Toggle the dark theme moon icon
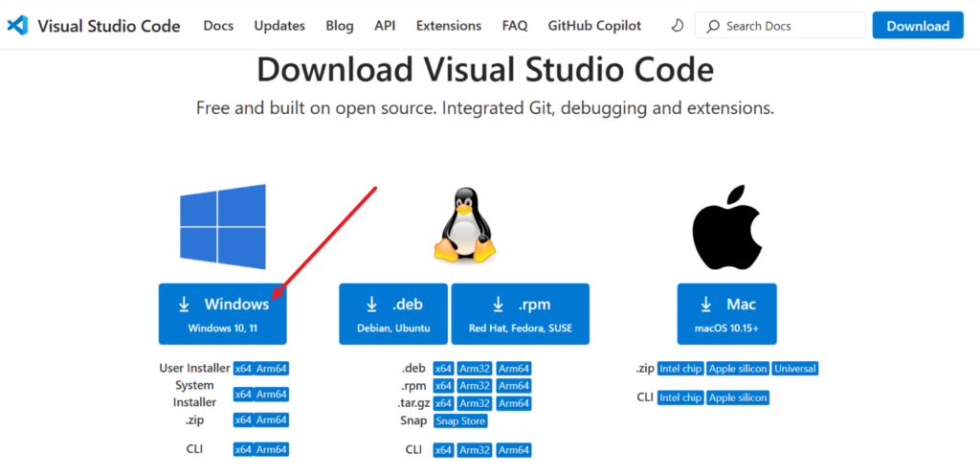 point(677,26)
